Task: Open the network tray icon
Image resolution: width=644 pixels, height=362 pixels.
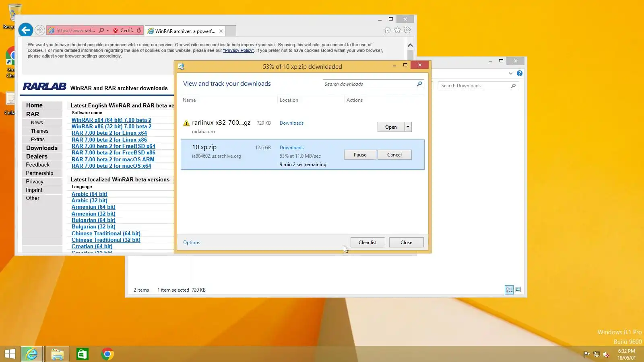Action: pos(597,354)
